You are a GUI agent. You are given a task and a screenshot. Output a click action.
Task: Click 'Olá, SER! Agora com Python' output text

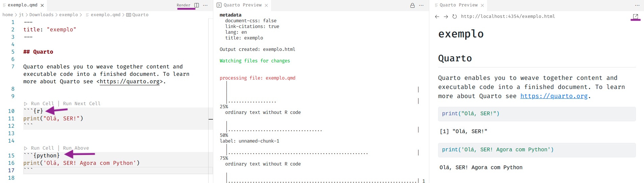(x=481, y=168)
